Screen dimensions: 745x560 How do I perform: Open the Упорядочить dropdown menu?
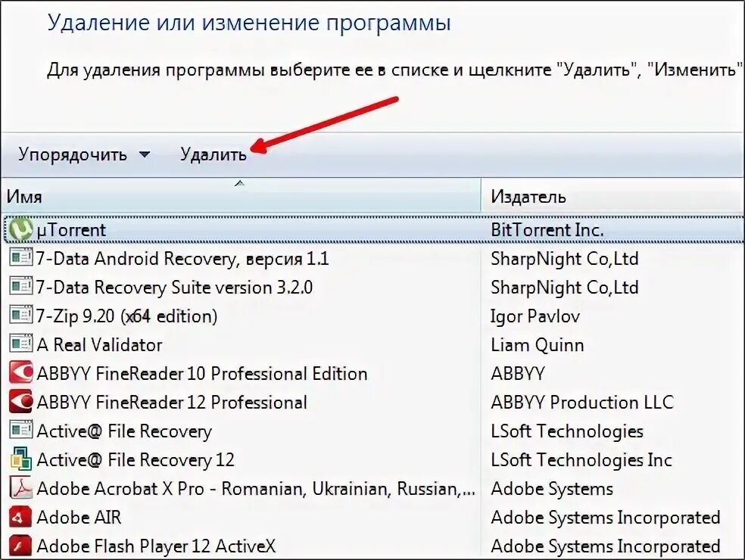pyautogui.click(x=84, y=154)
